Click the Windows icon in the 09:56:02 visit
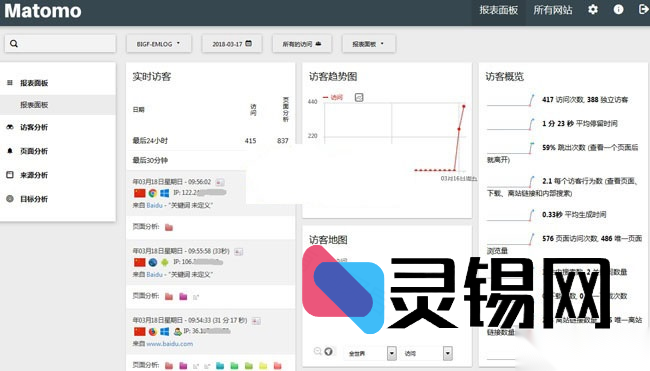 (x=165, y=193)
